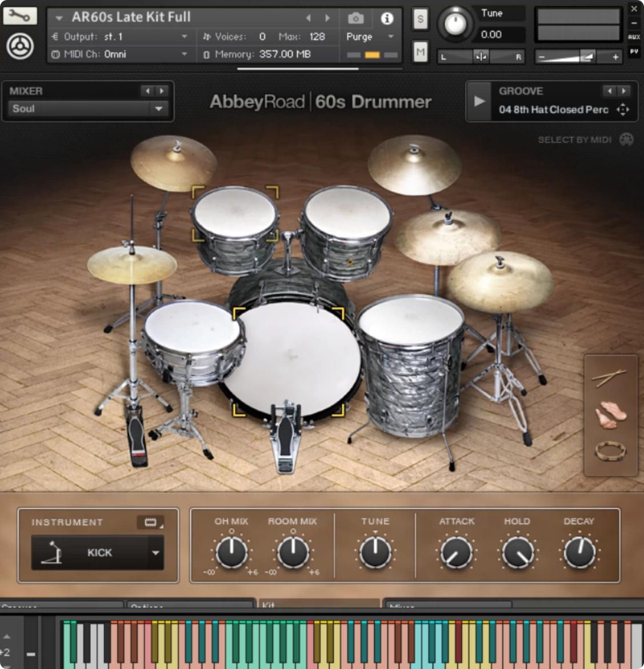Select previous groove arrow

[610, 91]
